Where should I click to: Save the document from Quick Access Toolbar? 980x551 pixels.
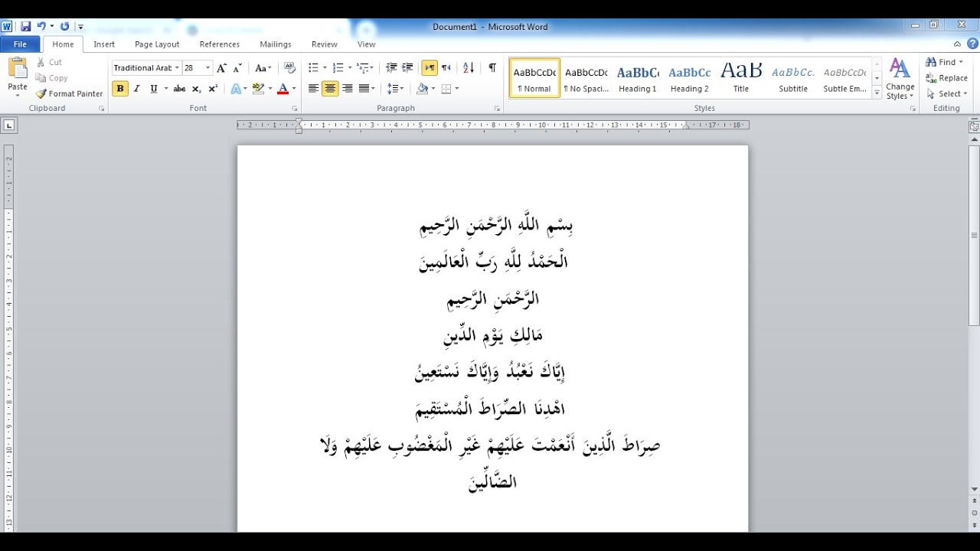26,27
